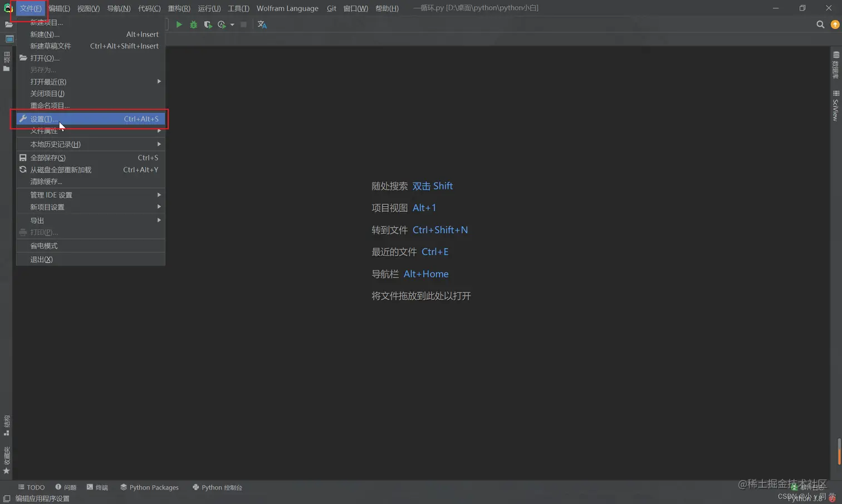This screenshot has height=504, width=842.
Task: Open the 结构 tool window on left sidebar
Action: (7, 425)
